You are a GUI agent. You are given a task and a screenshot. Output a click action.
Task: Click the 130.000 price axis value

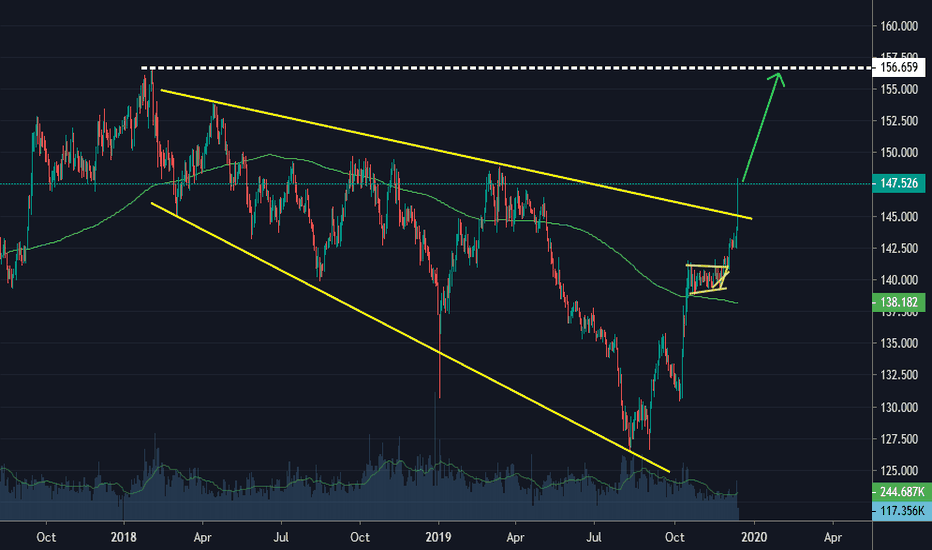899,407
